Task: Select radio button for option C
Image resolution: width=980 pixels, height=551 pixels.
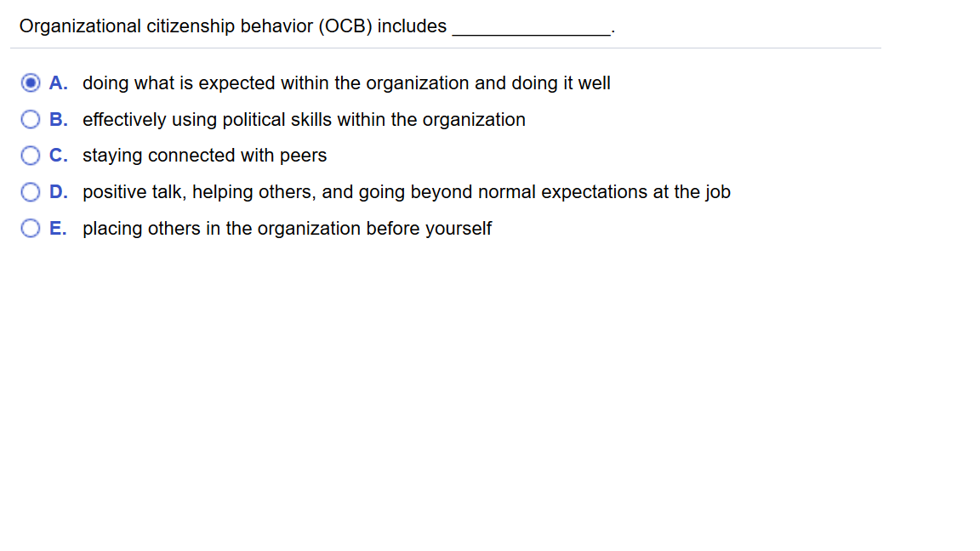Action: [31, 155]
